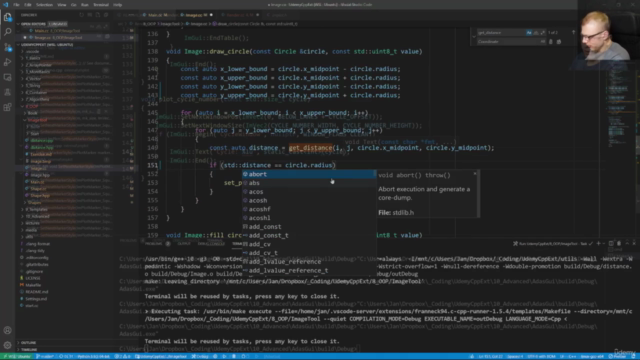Open the Accounts menu icon
This screenshot has width=640, height=360.
[x=8, y=330]
